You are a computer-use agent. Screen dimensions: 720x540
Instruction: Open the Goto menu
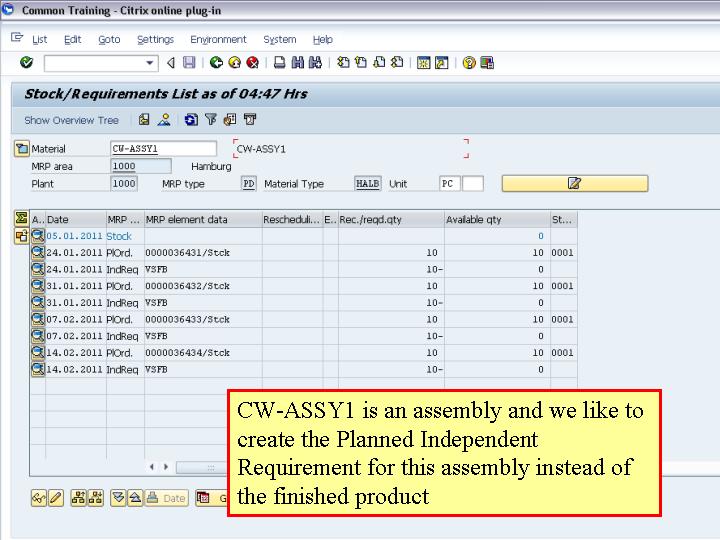[109, 39]
